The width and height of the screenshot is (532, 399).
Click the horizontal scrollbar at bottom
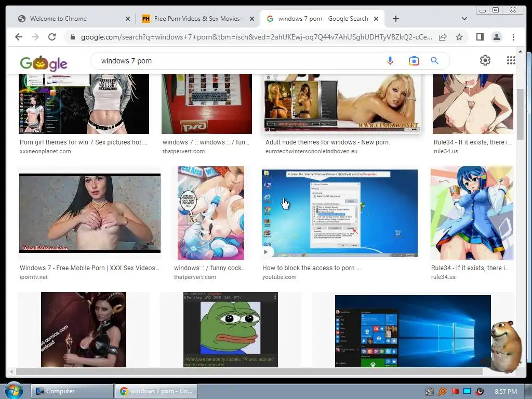point(249,372)
